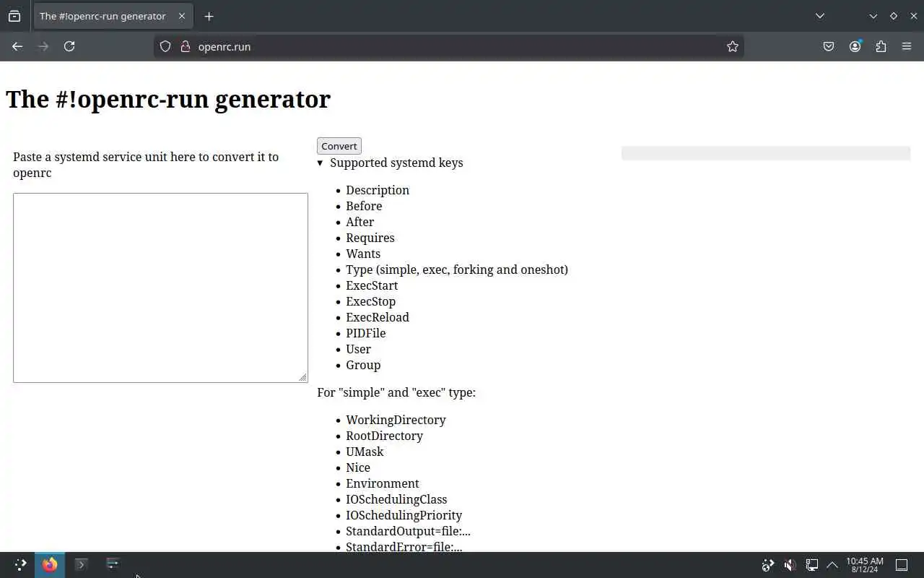Open the tracking protection shield icon
924x578 pixels.
click(x=165, y=46)
